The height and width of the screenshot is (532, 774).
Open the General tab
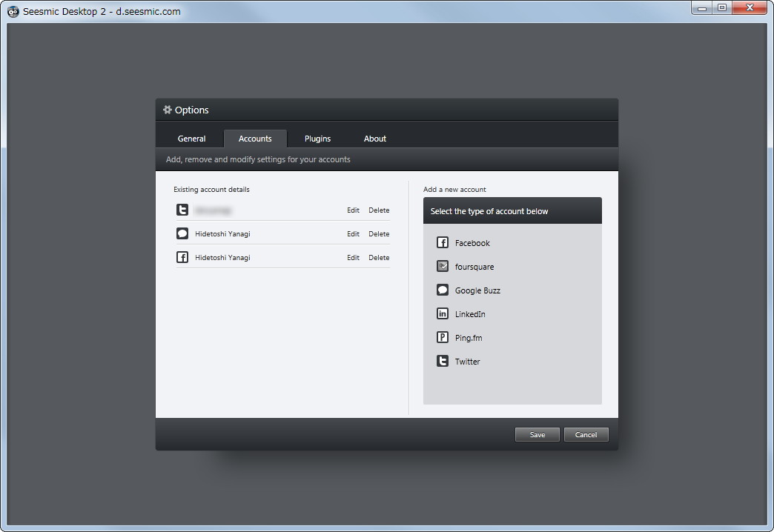coord(191,139)
